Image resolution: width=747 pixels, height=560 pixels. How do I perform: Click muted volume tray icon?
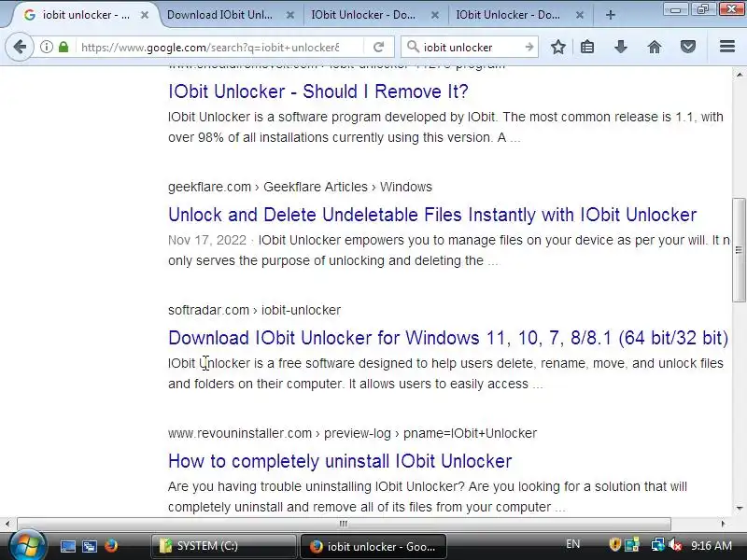click(675, 544)
